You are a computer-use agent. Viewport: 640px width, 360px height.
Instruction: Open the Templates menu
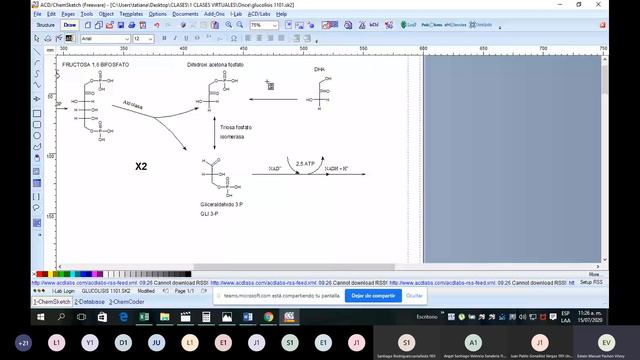tap(131, 14)
